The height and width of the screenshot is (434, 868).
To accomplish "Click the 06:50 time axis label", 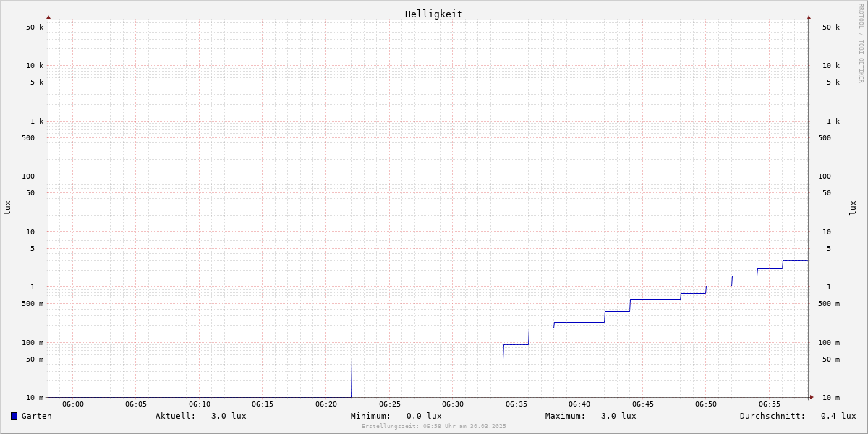I will (x=706, y=404).
